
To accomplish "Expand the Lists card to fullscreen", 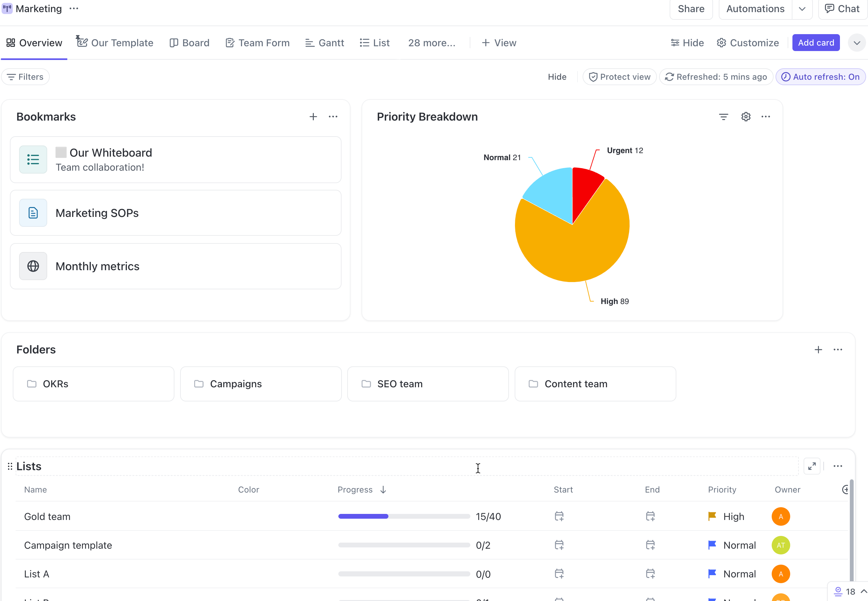I will (x=812, y=466).
